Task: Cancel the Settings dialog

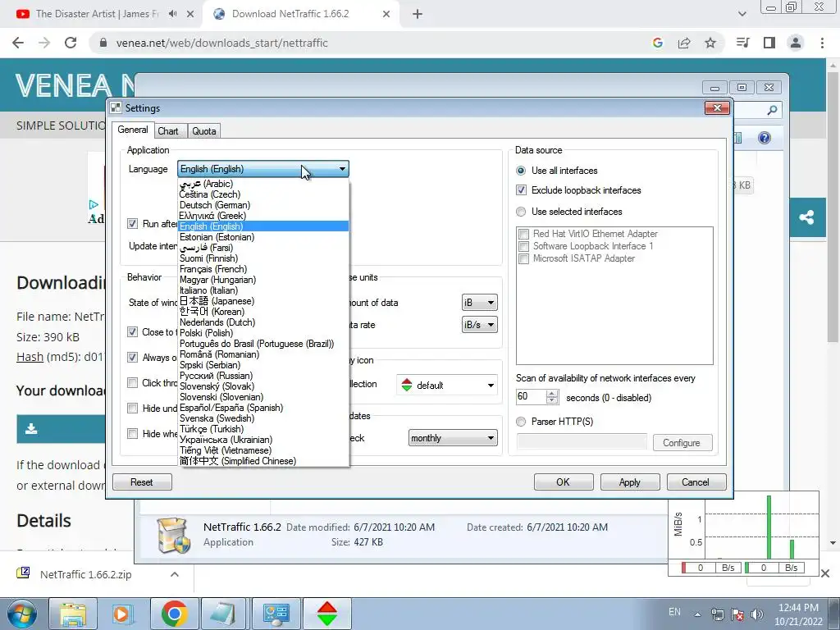Action: click(696, 482)
